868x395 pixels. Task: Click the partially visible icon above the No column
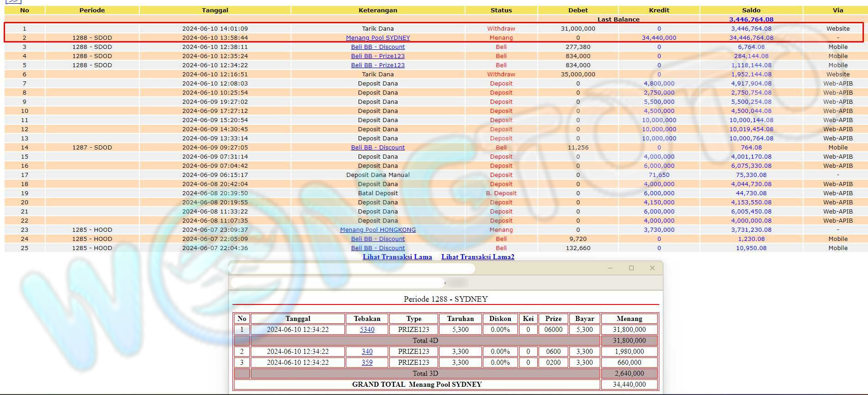(x=13, y=1)
